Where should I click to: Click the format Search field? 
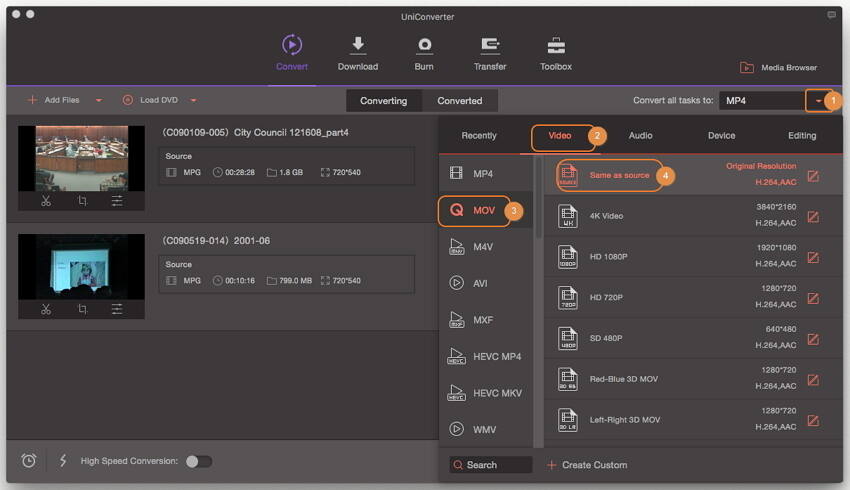point(491,465)
